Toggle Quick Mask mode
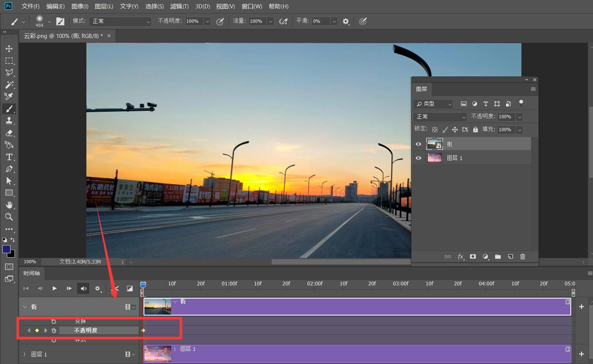 pos(9,267)
